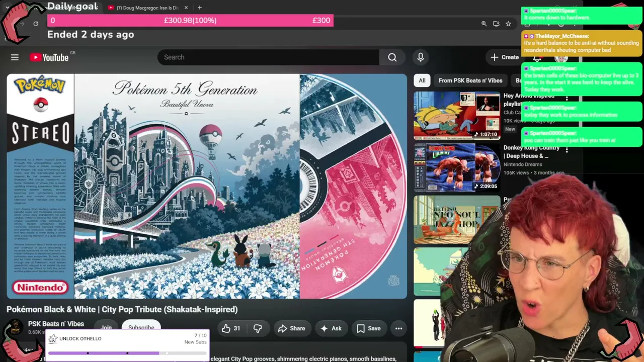The image size is (644, 362).
Task: Select the All filter chip
Action: [x=422, y=80]
